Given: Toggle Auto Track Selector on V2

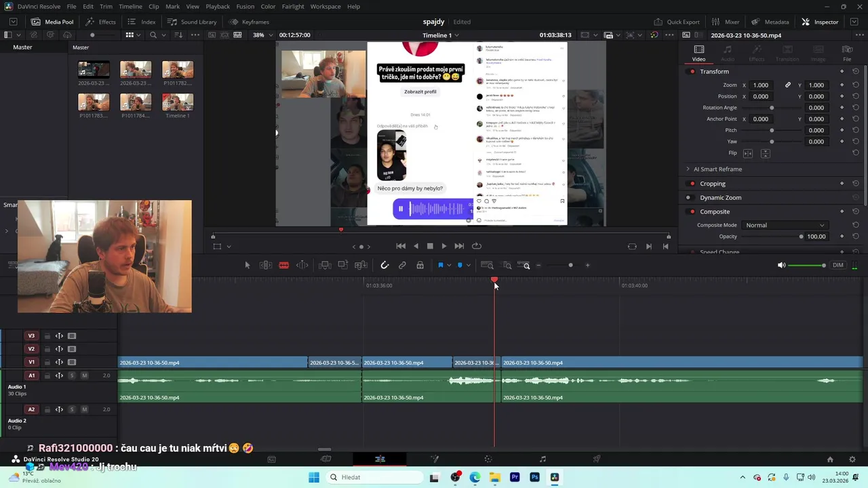Looking at the screenshot, I should [59, 349].
